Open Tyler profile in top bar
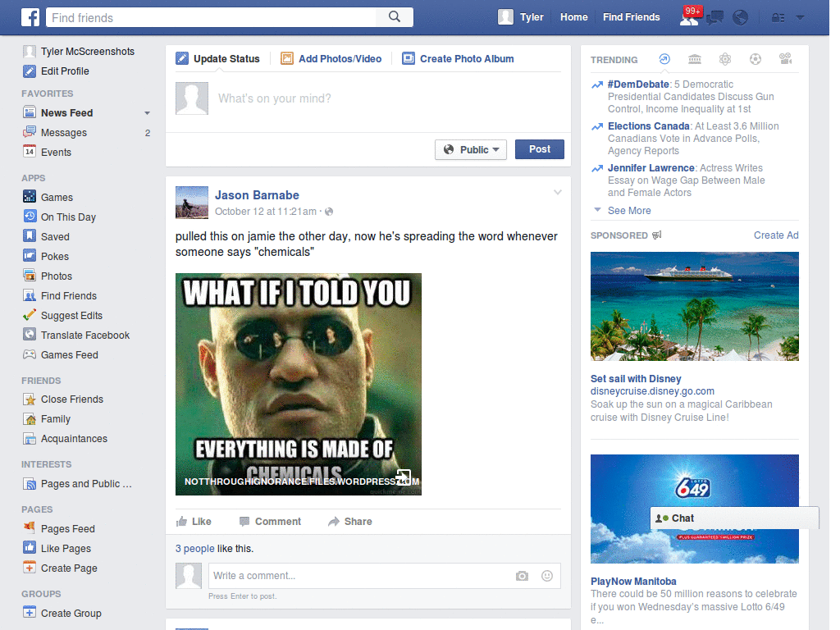Image resolution: width=840 pixels, height=630 pixels. [x=521, y=17]
